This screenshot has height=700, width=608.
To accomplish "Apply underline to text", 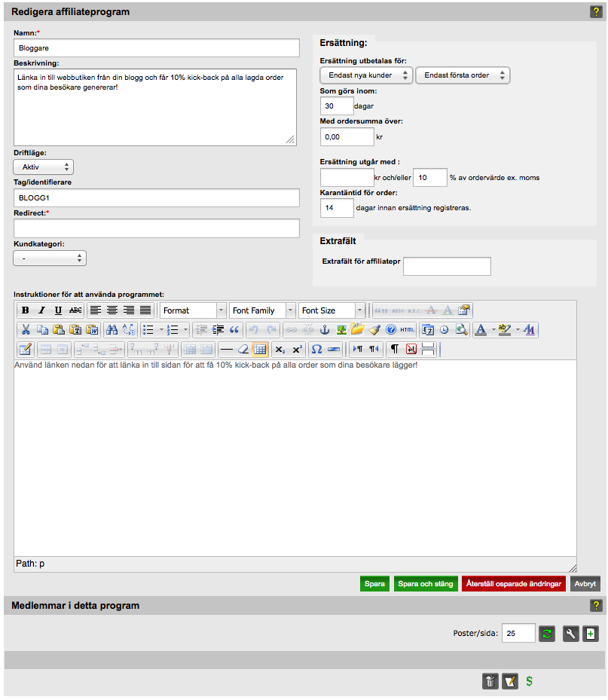I will 59,310.
